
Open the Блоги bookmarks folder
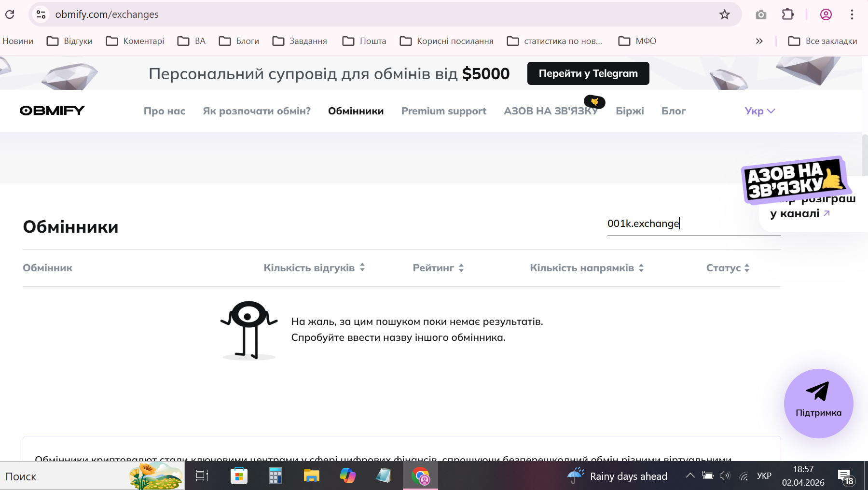point(239,41)
